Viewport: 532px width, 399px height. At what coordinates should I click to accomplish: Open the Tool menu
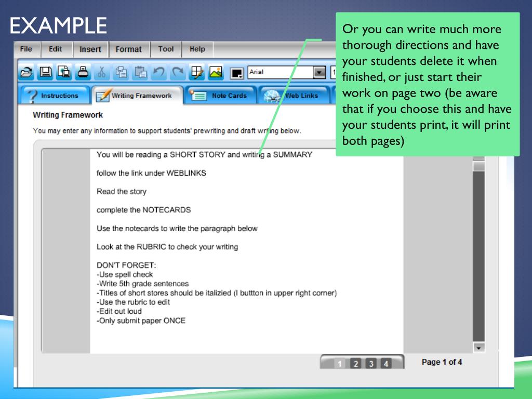coord(166,49)
